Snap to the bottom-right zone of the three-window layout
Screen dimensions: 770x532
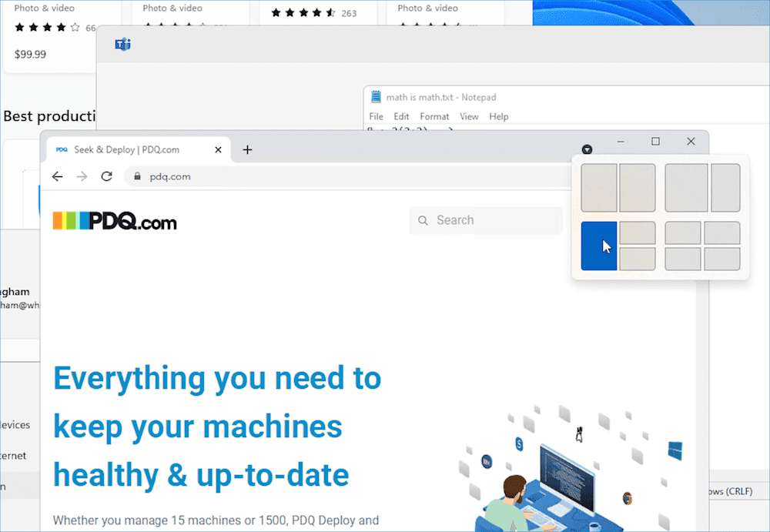pyautogui.click(x=638, y=259)
